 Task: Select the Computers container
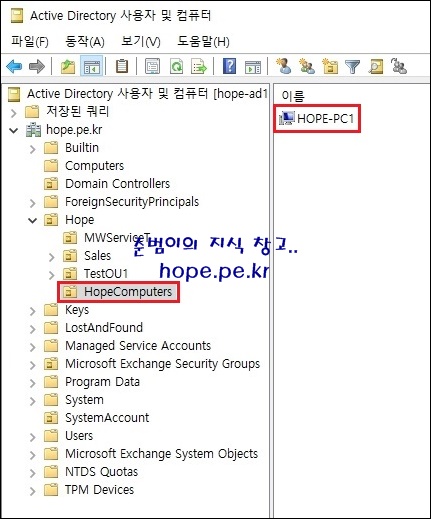pyautogui.click(x=94, y=166)
